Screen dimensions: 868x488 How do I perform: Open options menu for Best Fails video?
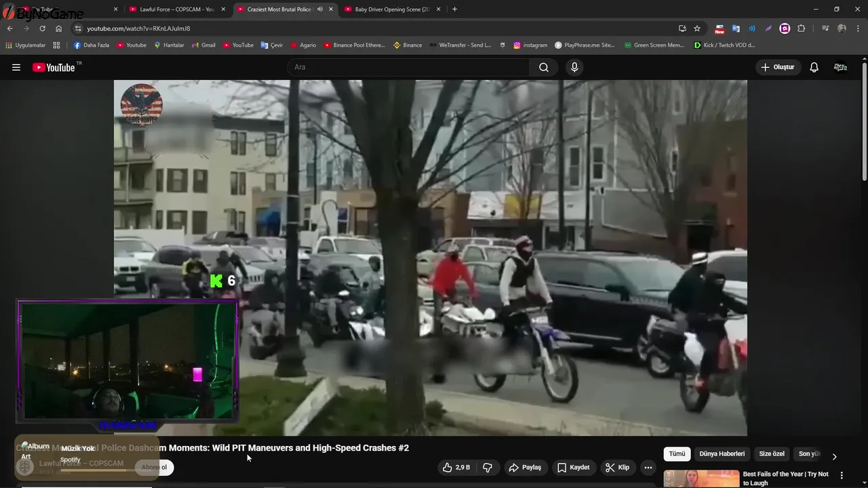[x=842, y=476]
